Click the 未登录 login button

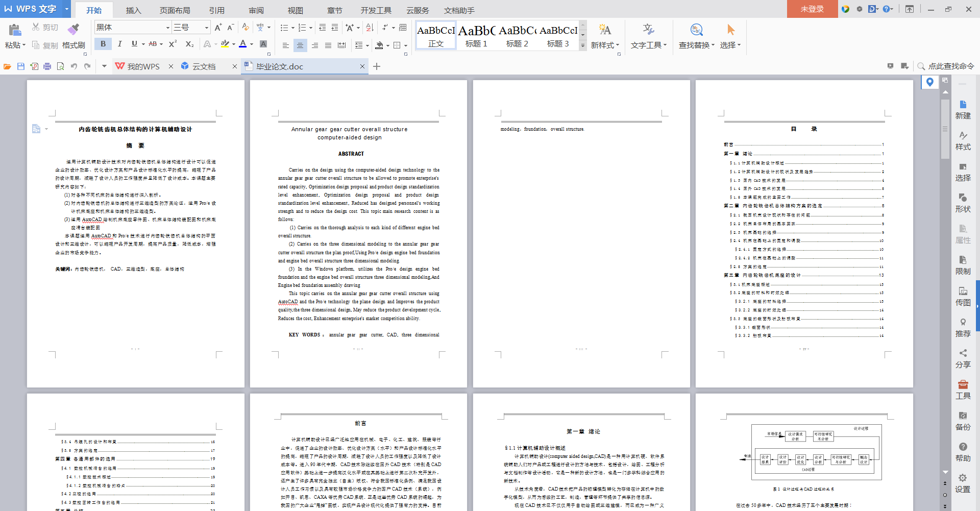pos(812,9)
